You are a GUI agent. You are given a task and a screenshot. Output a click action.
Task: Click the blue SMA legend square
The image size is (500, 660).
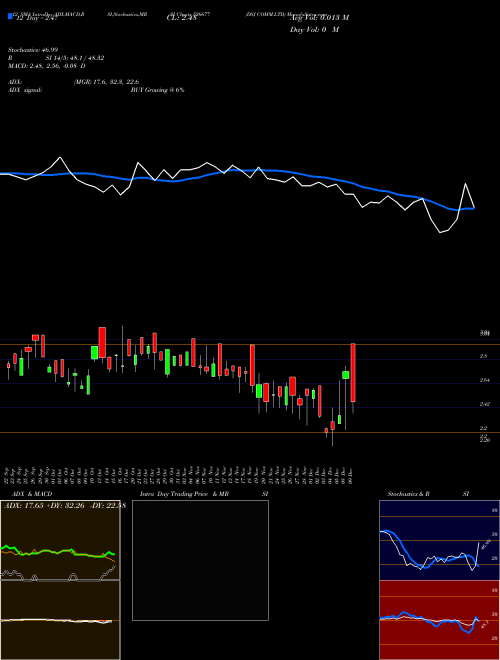[x=10, y=16]
